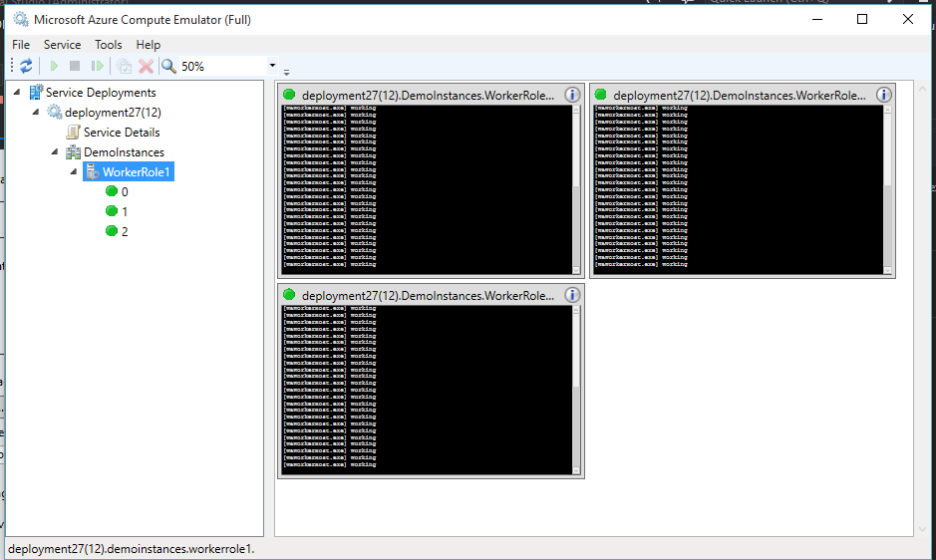
Task: Maximize the Compute Emulator window
Action: pyautogui.click(x=862, y=19)
